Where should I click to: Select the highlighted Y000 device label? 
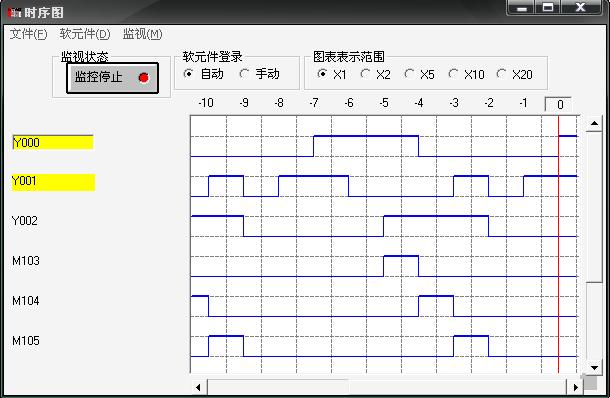click(53, 142)
